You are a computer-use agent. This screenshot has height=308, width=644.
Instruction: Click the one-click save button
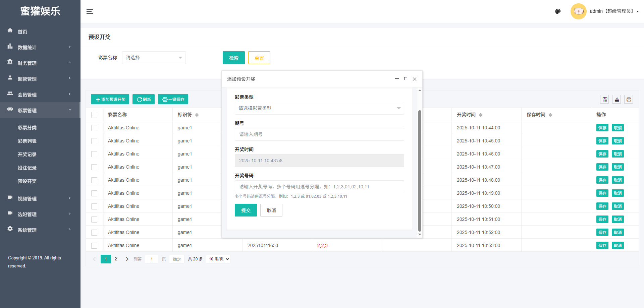click(x=173, y=99)
